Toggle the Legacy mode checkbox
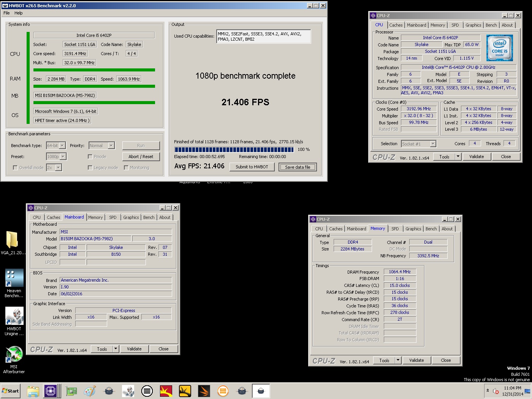Screen dimensions: 532x399 (90, 168)
